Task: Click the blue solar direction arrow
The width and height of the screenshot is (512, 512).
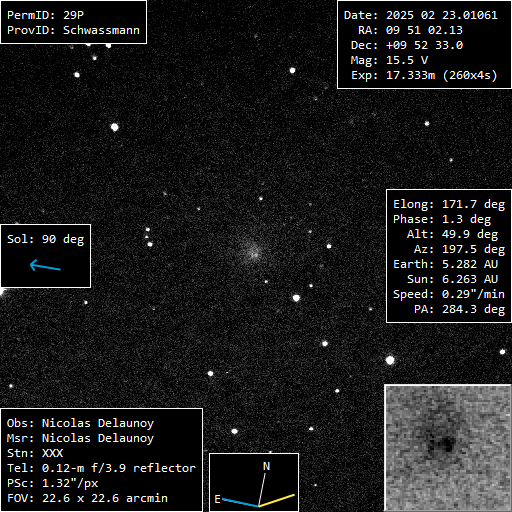Action: 45,266
